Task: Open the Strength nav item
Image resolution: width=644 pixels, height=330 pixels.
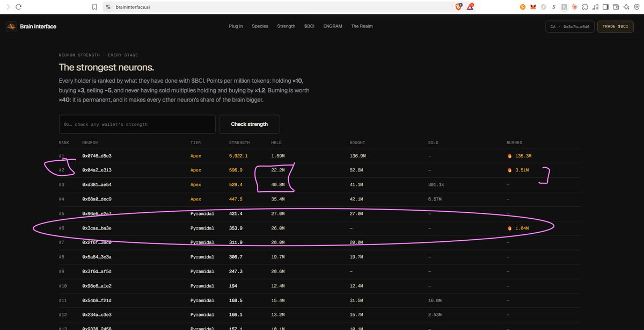Action: coord(286,26)
